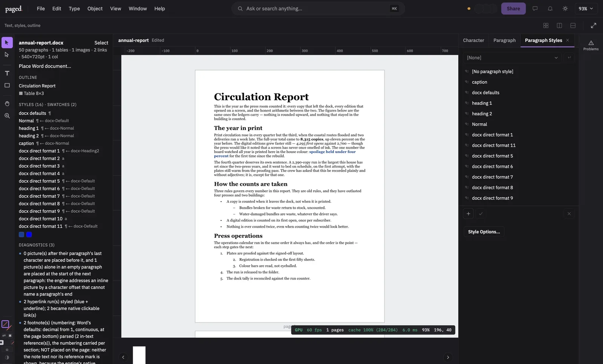Viewport: 603px width, 364px height.
Task: Go to next page thumbnail arrow
Action: pos(448,357)
